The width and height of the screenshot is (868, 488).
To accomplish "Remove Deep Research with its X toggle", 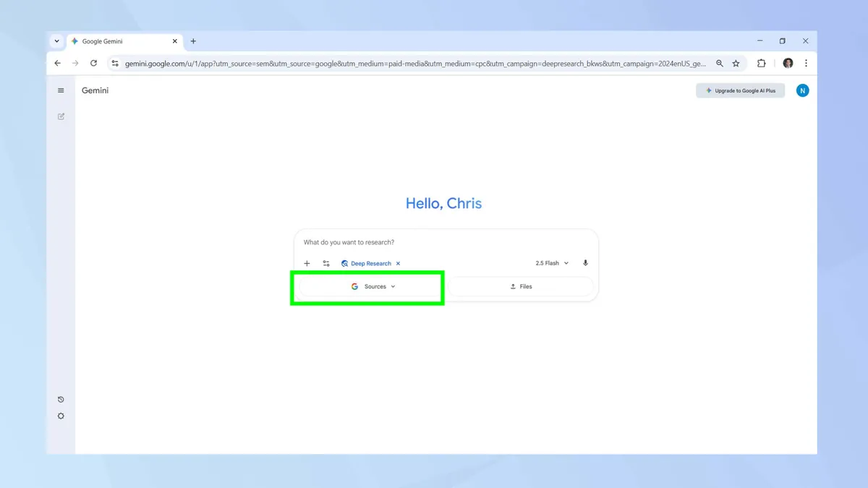I will tap(398, 263).
